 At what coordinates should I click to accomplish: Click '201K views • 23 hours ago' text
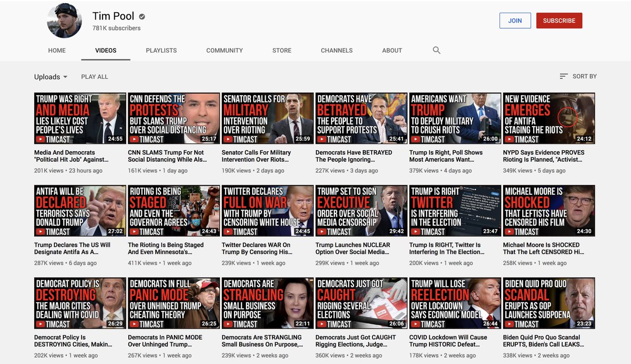tap(68, 171)
